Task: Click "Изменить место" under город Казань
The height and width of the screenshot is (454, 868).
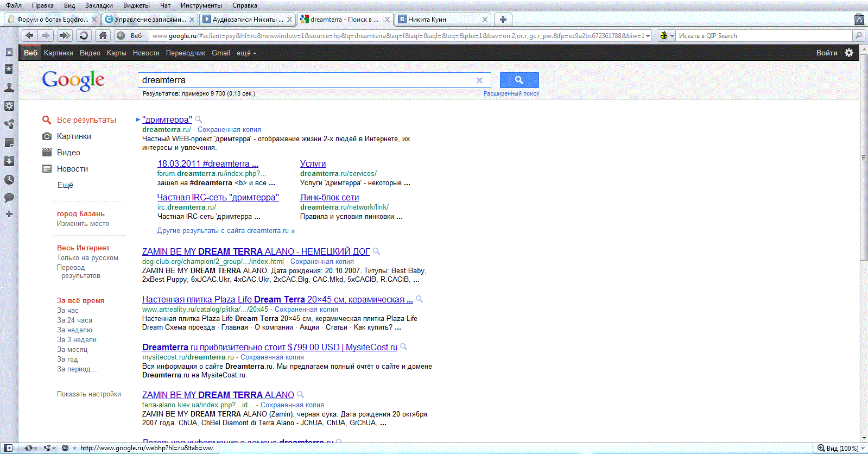Action: pyautogui.click(x=83, y=224)
